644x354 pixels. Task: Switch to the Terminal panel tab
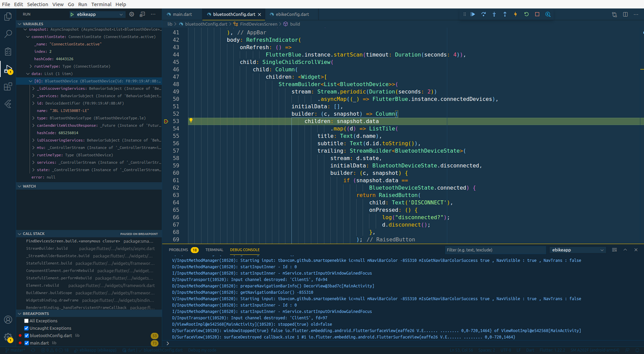(214, 250)
